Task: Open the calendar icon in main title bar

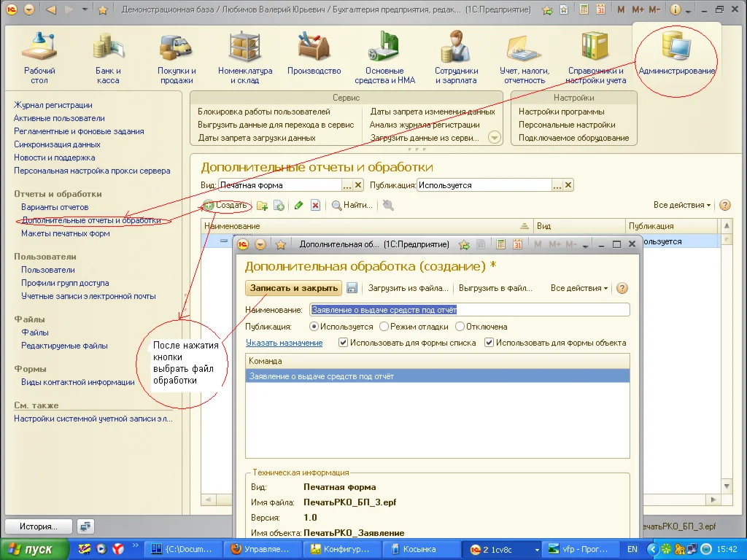Action: [600, 10]
